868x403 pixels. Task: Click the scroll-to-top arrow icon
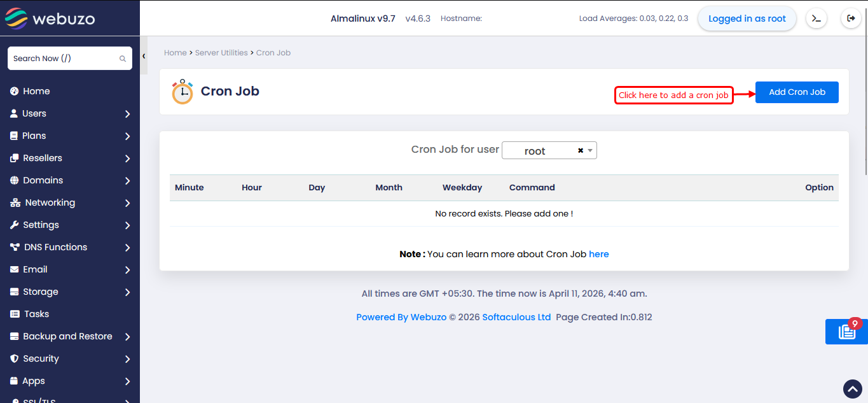pos(852,389)
